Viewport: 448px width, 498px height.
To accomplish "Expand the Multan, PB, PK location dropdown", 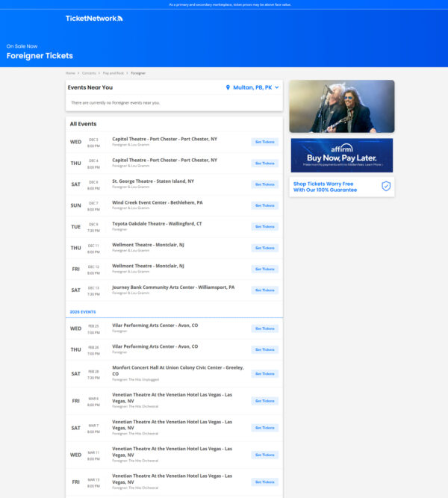I will click(x=252, y=87).
